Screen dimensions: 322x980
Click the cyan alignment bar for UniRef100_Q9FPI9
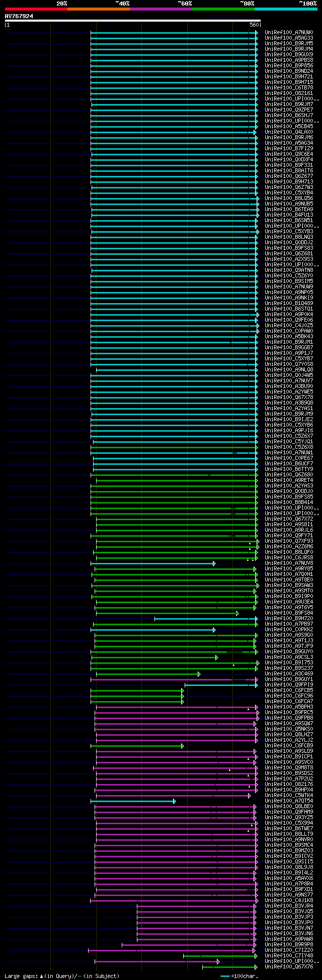221,685
